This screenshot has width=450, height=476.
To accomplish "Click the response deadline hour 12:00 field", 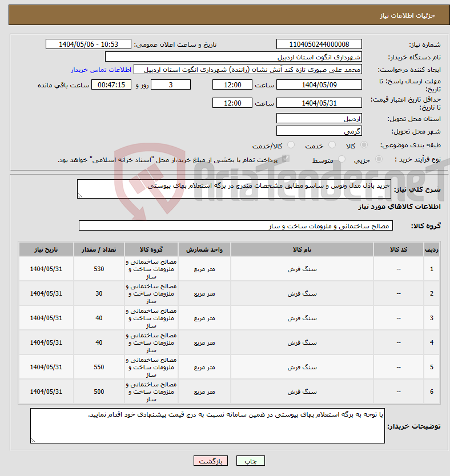I will [232, 84].
